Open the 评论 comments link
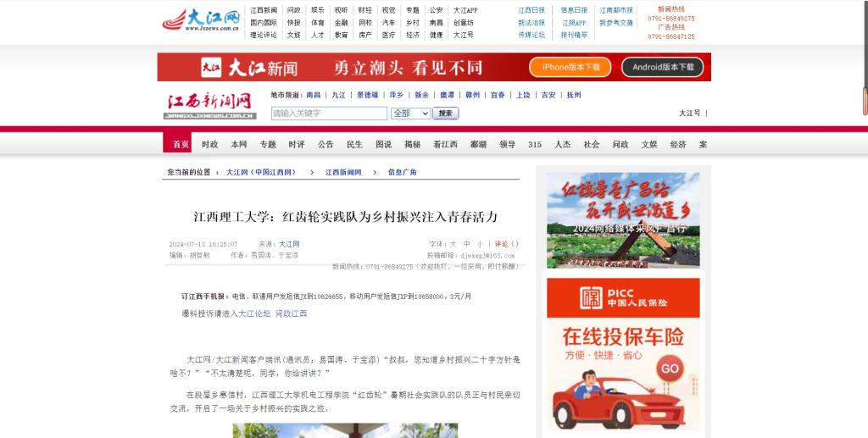The height and width of the screenshot is (438, 868). [501, 244]
